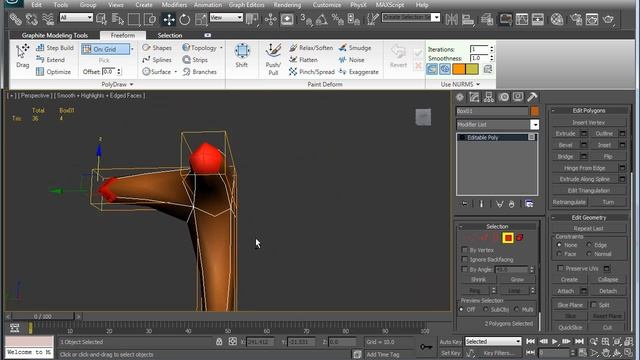Choose the Pinch/Spread brush

312,71
